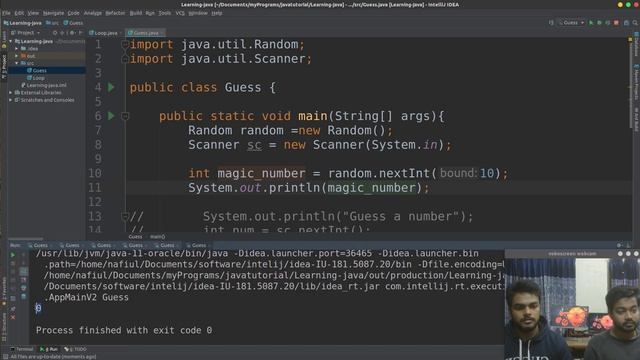This screenshot has width=640, height=360.
Task: Open Project panel settings gear icon
Action: tap(72, 33)
